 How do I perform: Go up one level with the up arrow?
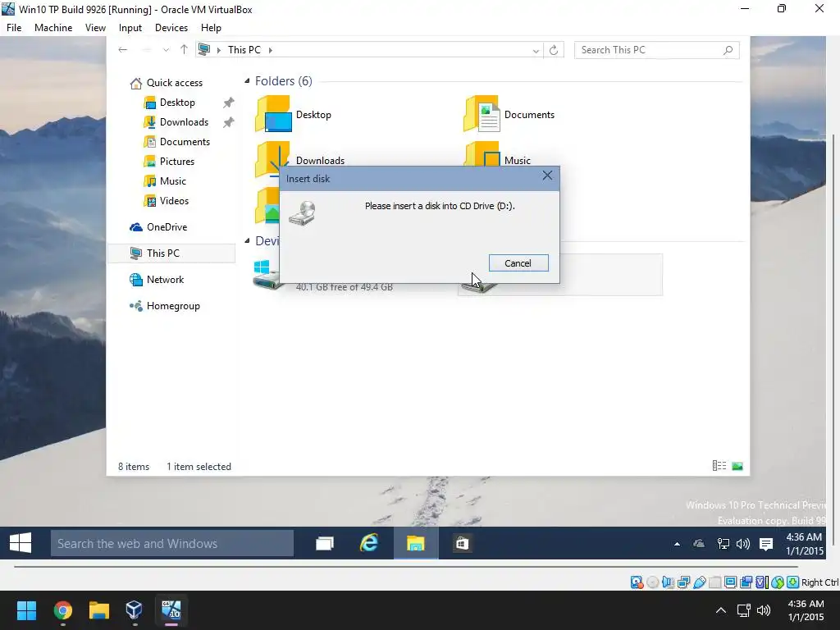coord(184,50)
